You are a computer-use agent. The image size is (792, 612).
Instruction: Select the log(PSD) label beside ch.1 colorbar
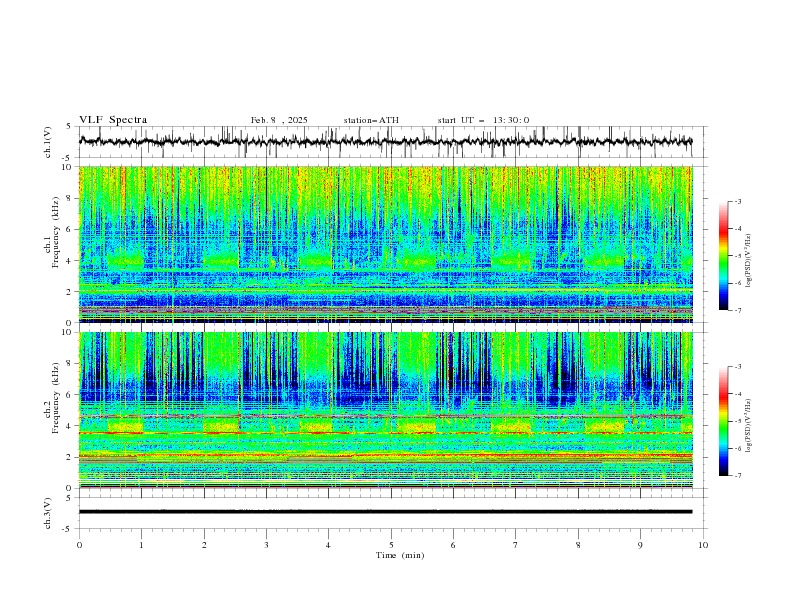pos(748,261)
